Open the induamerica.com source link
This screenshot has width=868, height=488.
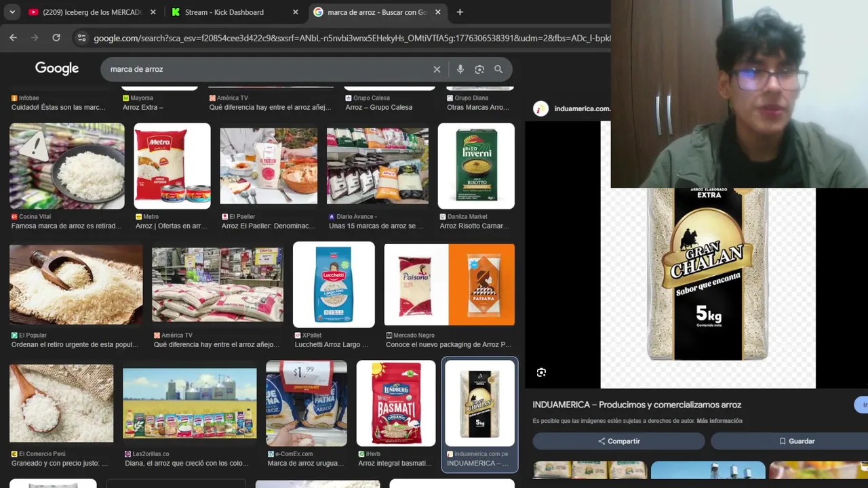pos(582,108)
